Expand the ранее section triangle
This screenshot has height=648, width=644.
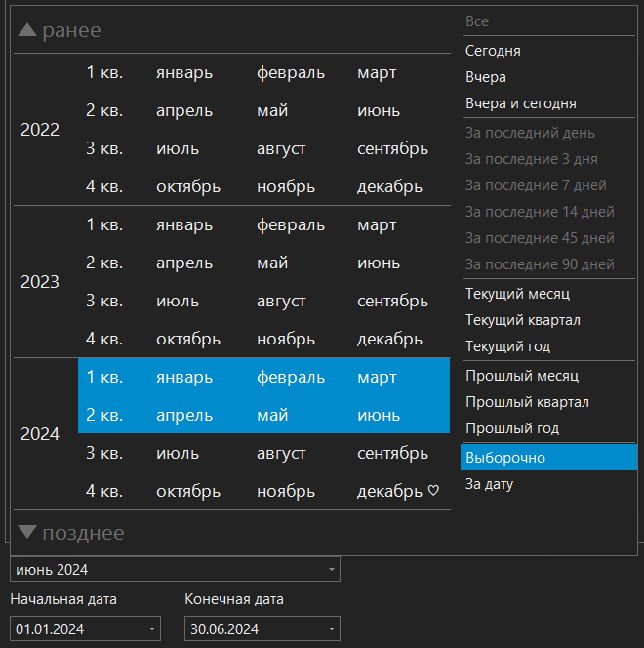click(27, 31)
